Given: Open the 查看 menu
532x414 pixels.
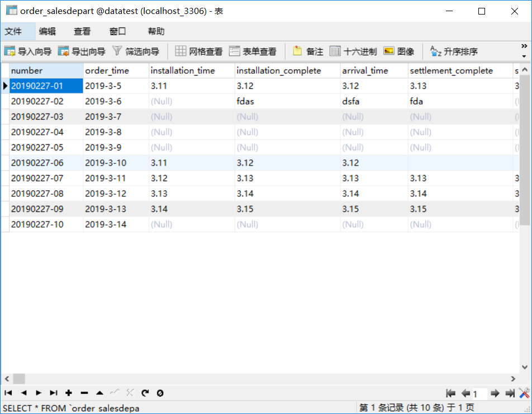Looking at the screenshot, I should point(83,31).
